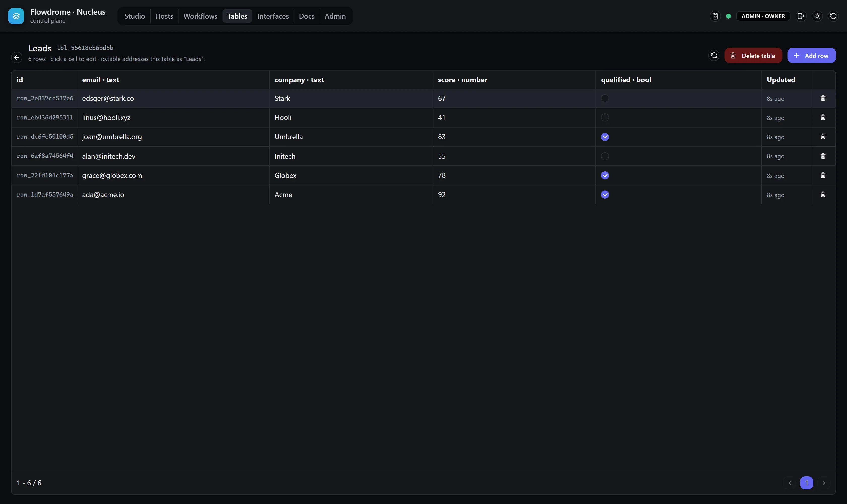The height and width of the screenshot is (504, 847).
Task: Click the global sync icon at top right
Action: pos(833,16)
